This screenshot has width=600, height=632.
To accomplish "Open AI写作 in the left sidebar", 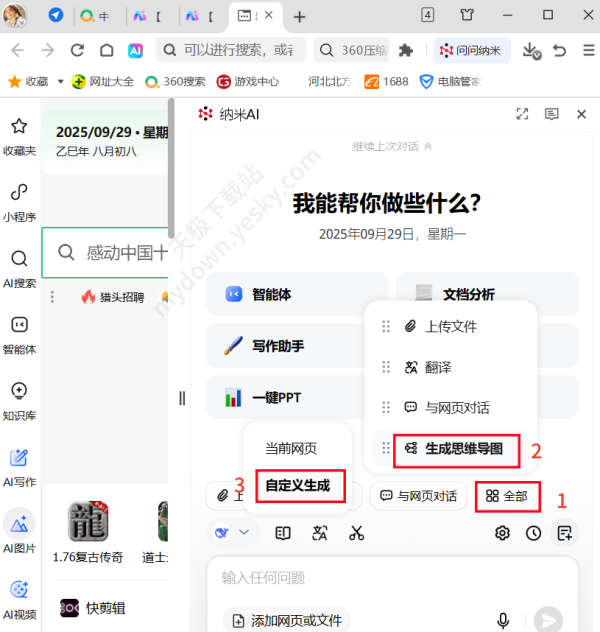I will (x=19, y=466).
